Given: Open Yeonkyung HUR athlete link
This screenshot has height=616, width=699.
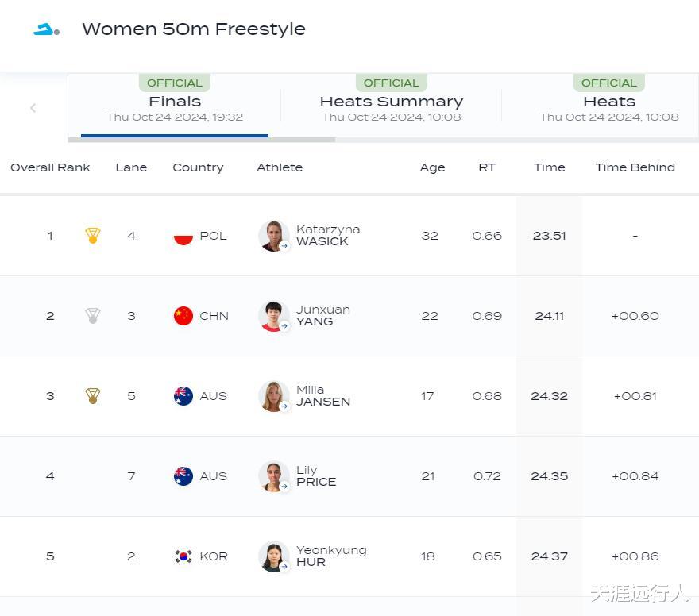Looking at the screenshot, I should click(x=330, y=556).
